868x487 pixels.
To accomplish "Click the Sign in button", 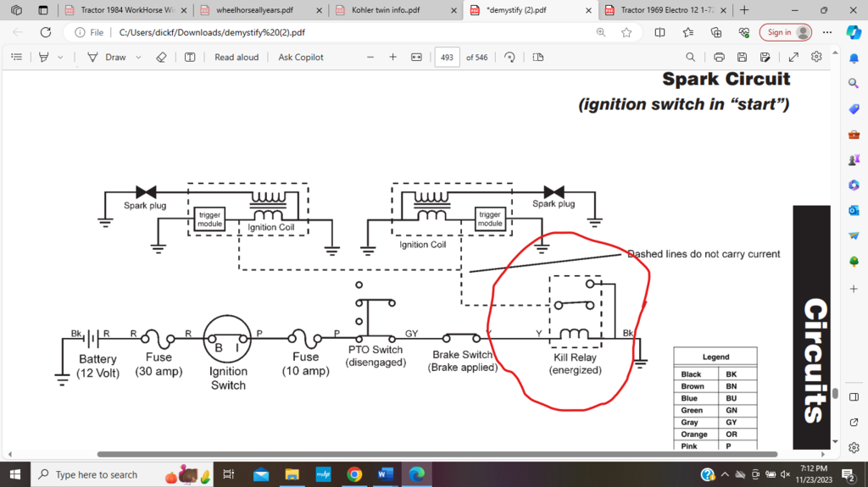I will pyautogui.click(x=786, y=32).
